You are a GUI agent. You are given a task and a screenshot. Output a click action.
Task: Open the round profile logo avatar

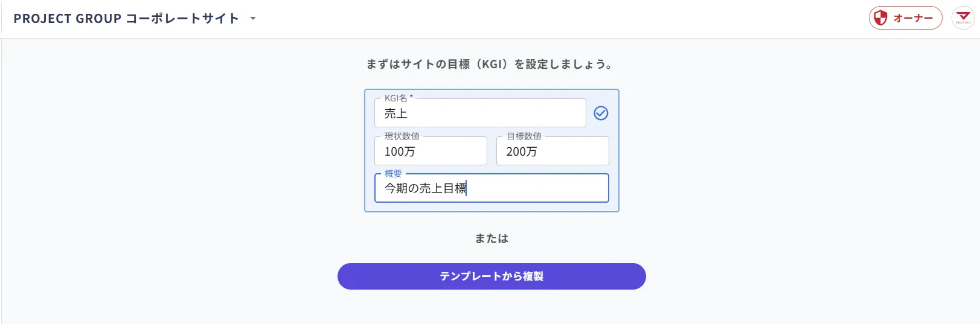tap(963, 18)
